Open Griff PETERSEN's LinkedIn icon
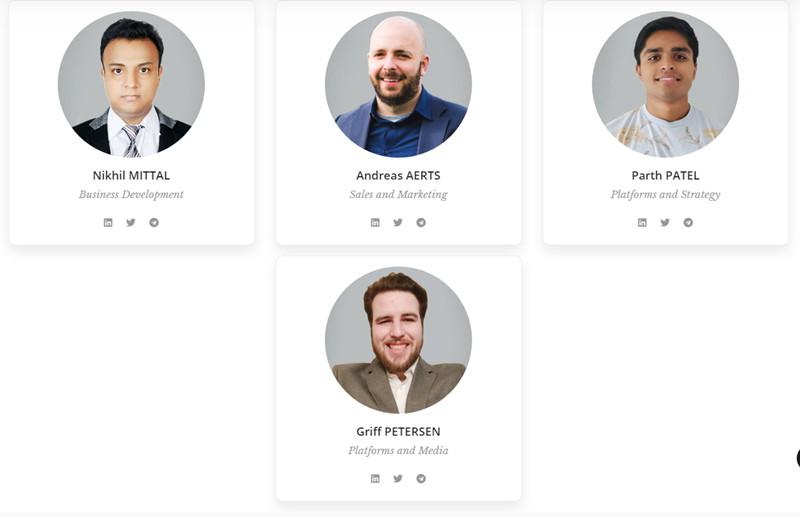The width and height of the screenshot is (800, 517). pyautogui.click(x=375, y=479)
